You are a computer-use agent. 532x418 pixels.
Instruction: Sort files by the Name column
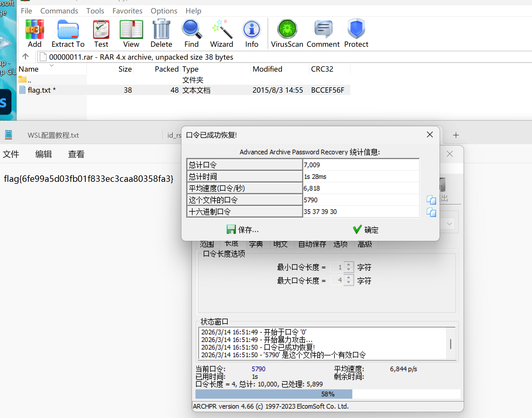pos(29,69)
